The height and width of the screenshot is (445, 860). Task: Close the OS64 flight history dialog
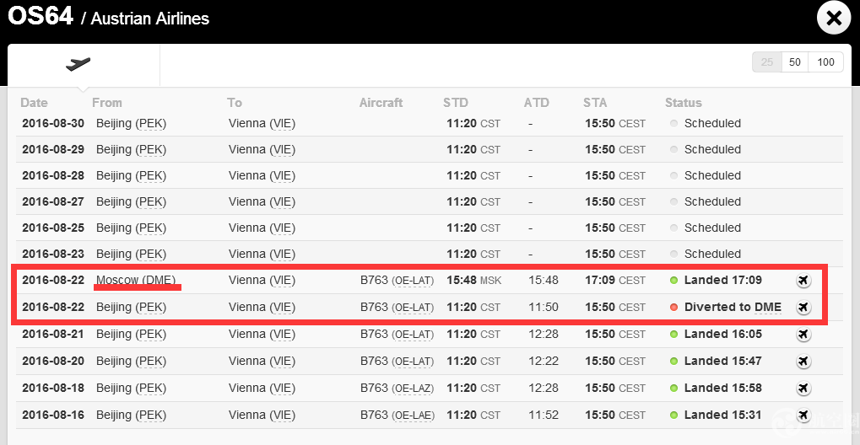tap(834, 19)
